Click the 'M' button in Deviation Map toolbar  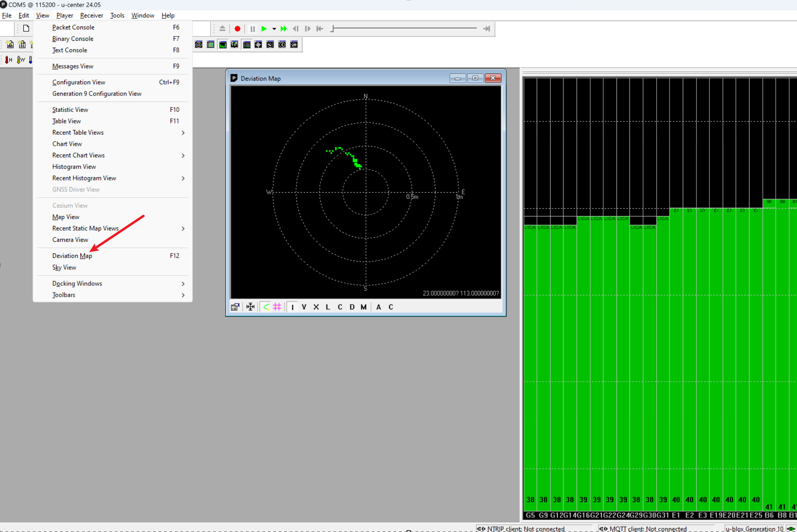pyautogui.click(x=363, y=307)
